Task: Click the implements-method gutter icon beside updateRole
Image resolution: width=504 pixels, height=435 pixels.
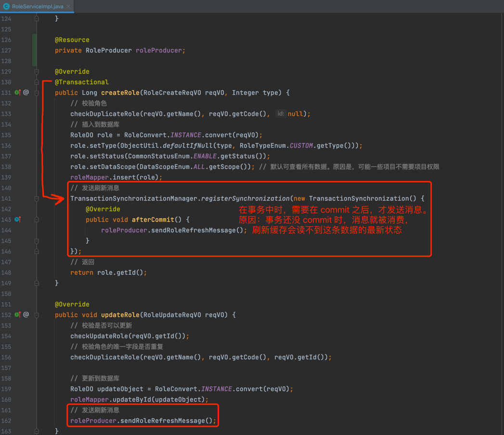Action: pyautogui.click(x=17, y=315)
